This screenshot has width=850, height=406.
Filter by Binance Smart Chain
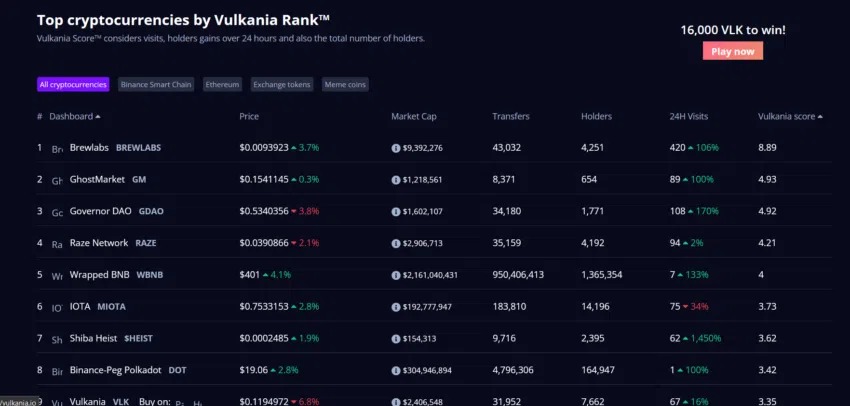pos(156,85)
